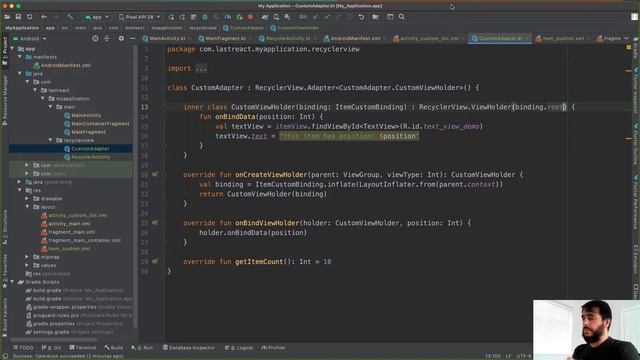Click the Search Everywhere magnifier icon
The height and width of the screenshot is (360, 640).
(402, 17)
